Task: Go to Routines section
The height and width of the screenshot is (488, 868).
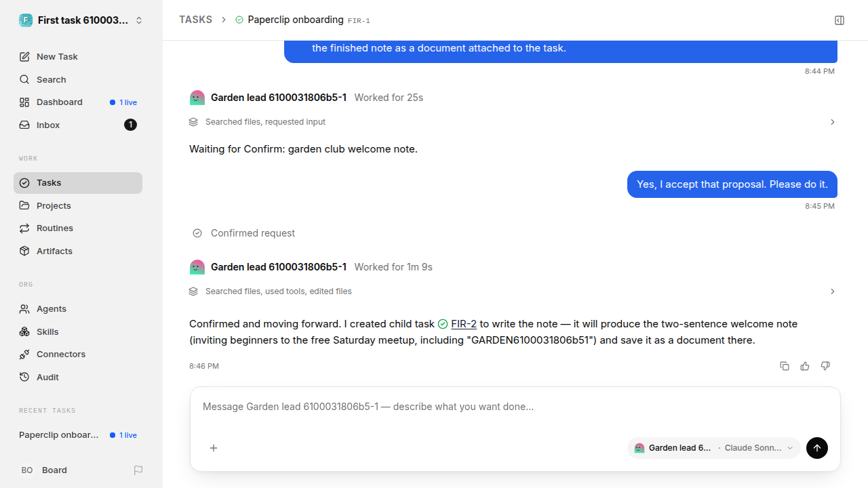Action: 78,228
